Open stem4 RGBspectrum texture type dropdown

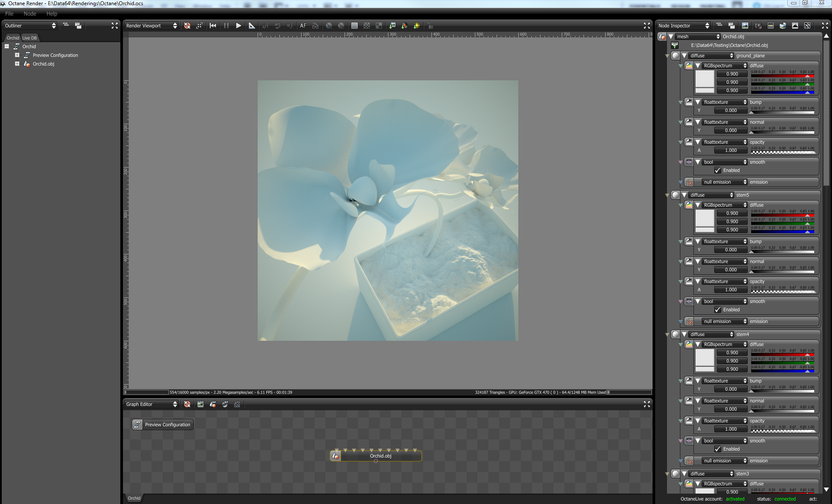click(724, 344)
